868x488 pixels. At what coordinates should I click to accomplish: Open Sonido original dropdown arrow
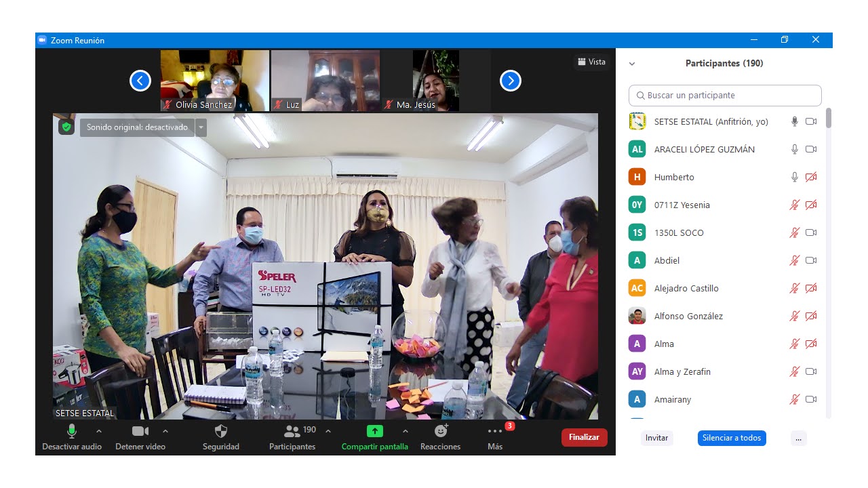coord(201,127)
